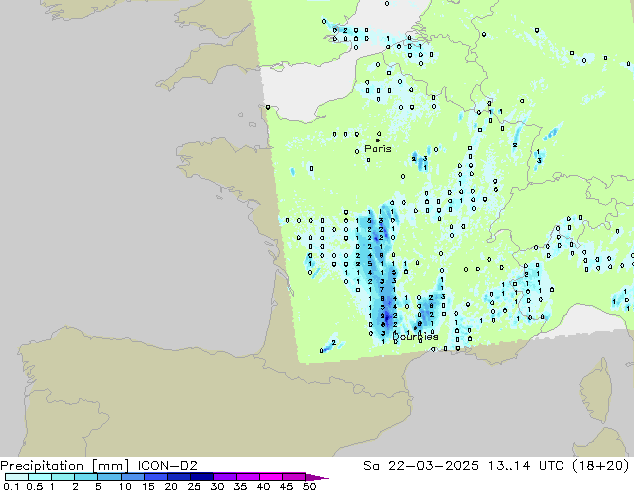Image resolution: width=634 pixels, height=490 pixels.
Task: Click the Dourbies location label
Action: click(x=415, y=336)
